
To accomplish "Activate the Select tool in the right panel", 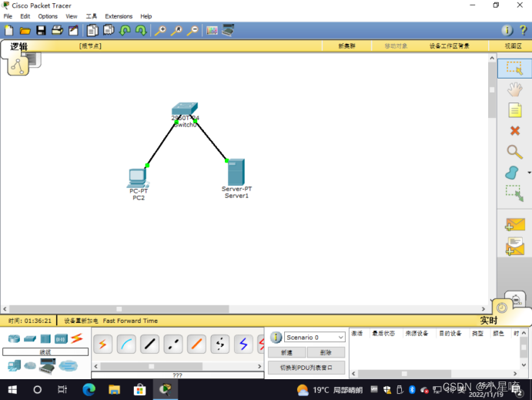I will click(x=514, y=69).
